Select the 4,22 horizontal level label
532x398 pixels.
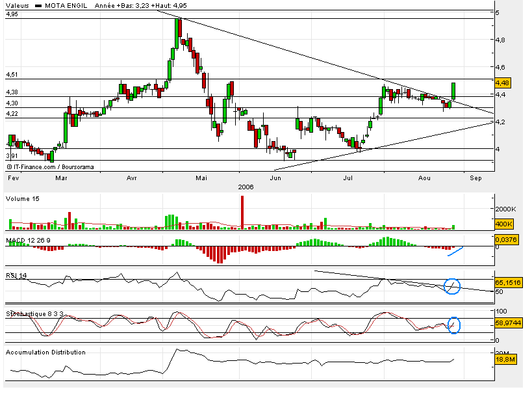[x=12, y=114]
